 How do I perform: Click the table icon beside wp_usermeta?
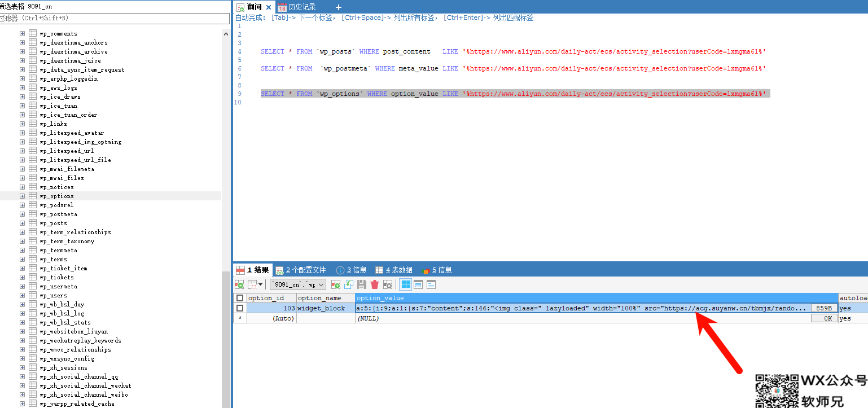click(x=33, y=286)
